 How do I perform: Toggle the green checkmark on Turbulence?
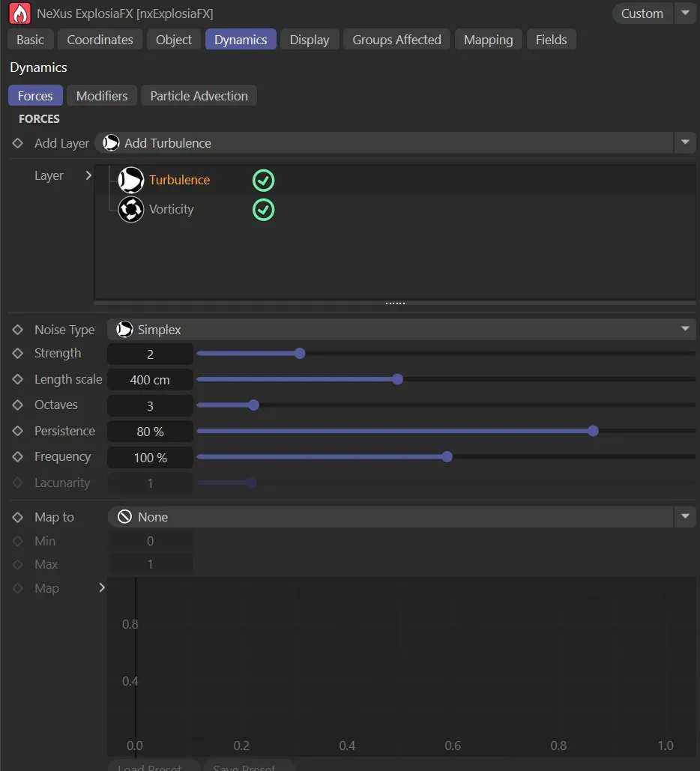coord(263,180)
